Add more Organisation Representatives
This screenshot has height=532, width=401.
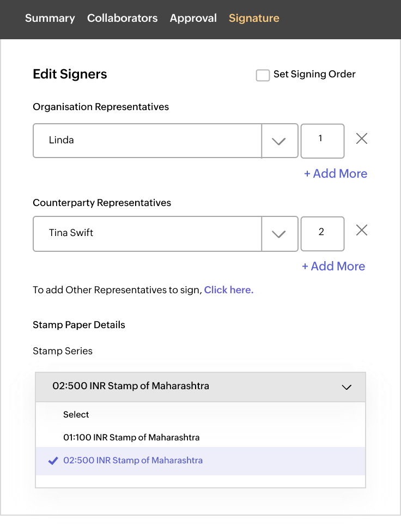[336, 174]
